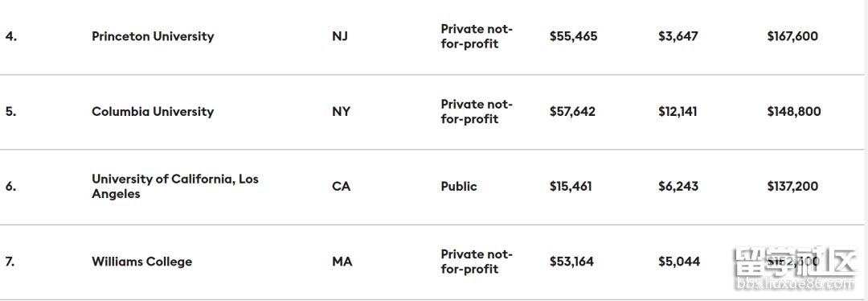
Task: Click the NJ state cell
Action: (340, 36)
